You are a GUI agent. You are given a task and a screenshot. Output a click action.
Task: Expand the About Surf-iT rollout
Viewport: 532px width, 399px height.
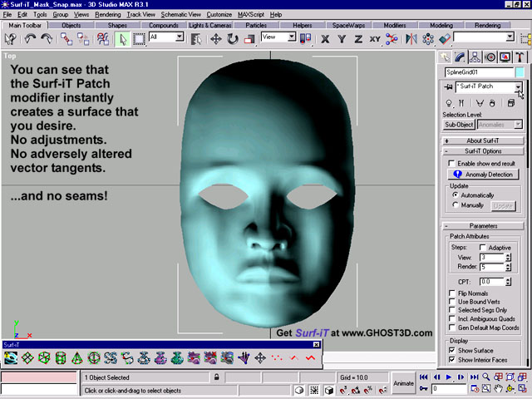(483, 140)
